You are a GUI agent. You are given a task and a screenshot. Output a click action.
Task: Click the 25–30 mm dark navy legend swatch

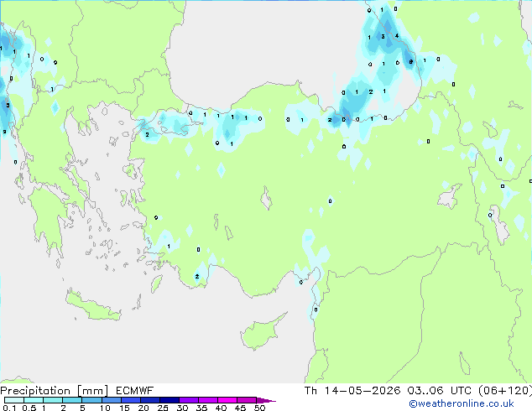click(x=170, y=400)
